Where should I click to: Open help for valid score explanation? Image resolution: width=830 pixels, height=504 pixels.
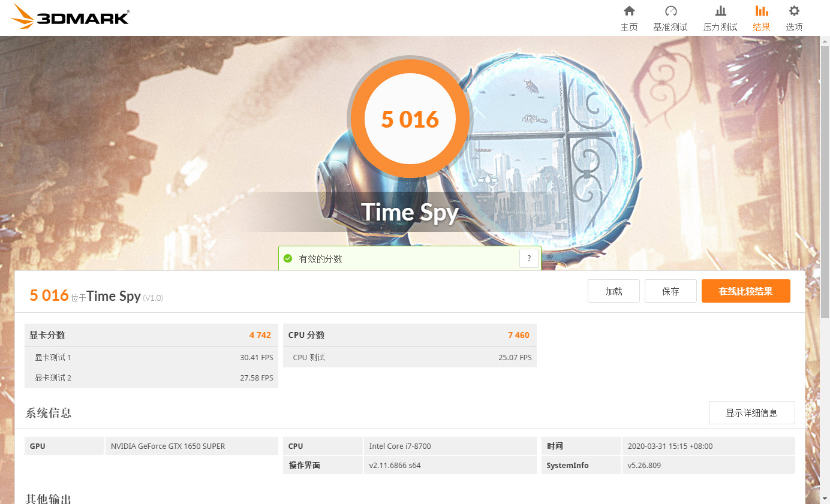[x=529, y=258]
